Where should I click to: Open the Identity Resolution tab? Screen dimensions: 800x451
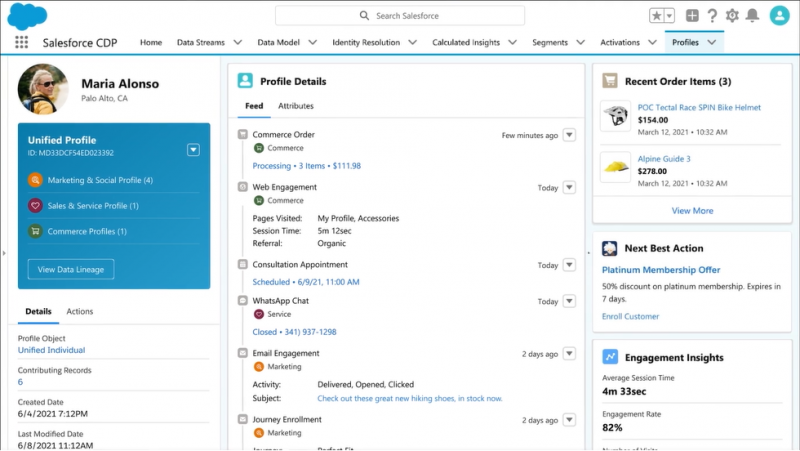point(366,42)
